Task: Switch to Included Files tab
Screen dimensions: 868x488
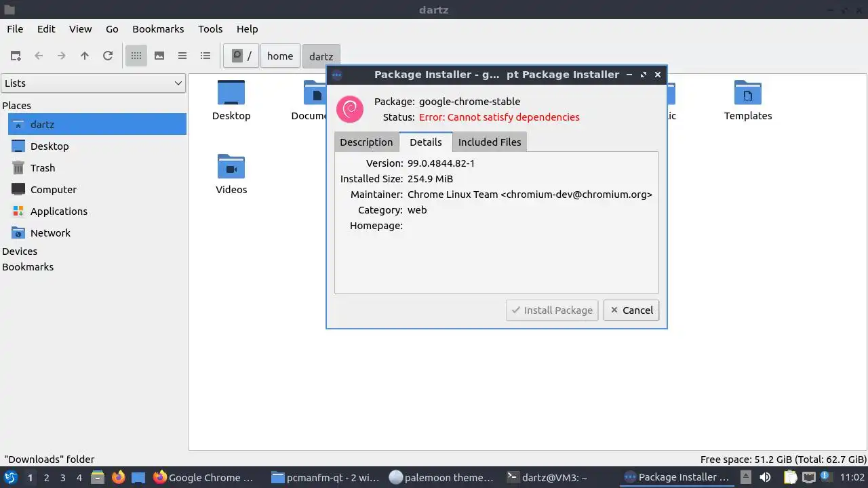Action: (490, 142)
